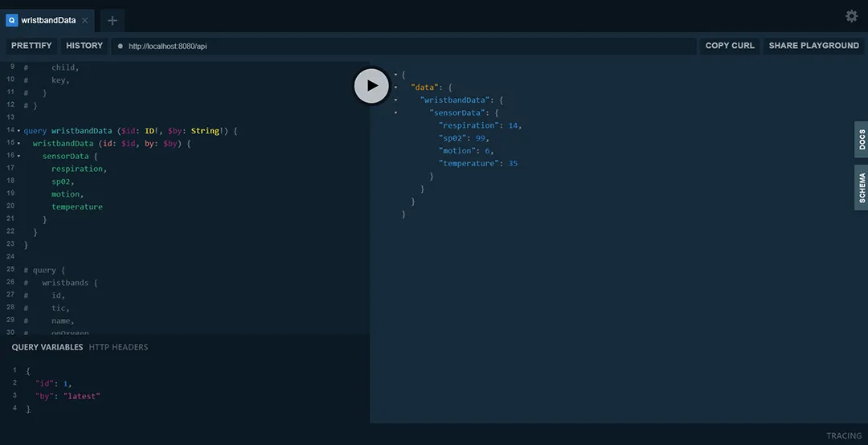Collapse sensorData fold arrow at line 16
Screen dimensions: 868x445
click(18, 157)
